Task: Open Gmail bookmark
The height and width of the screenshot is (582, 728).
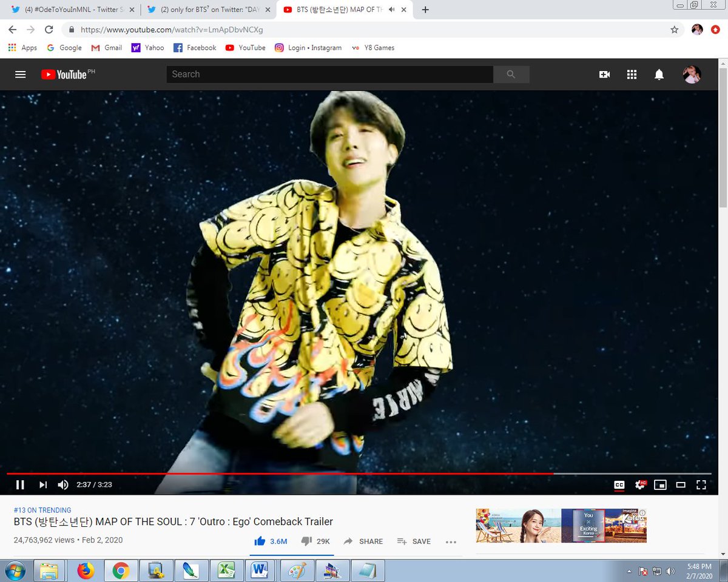Action: [106, 48]
